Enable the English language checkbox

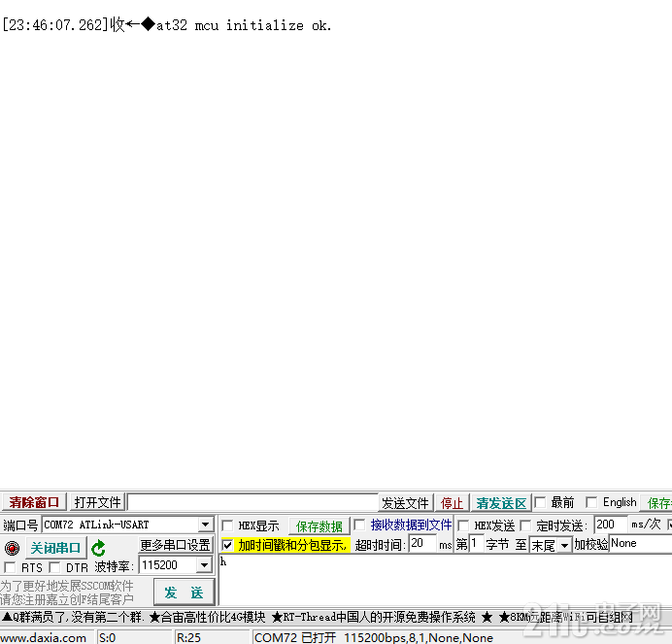pos(591,501)
